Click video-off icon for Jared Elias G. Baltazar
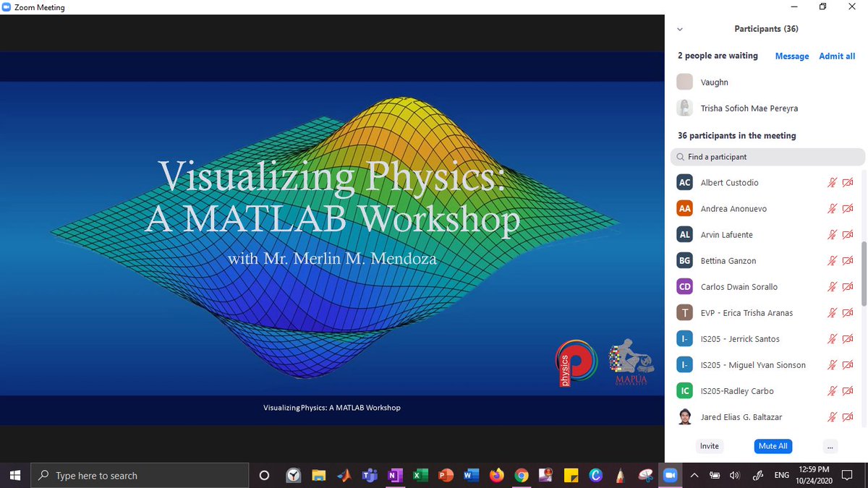This screenshot has height=488, width=868. click(x=848, y=417)
